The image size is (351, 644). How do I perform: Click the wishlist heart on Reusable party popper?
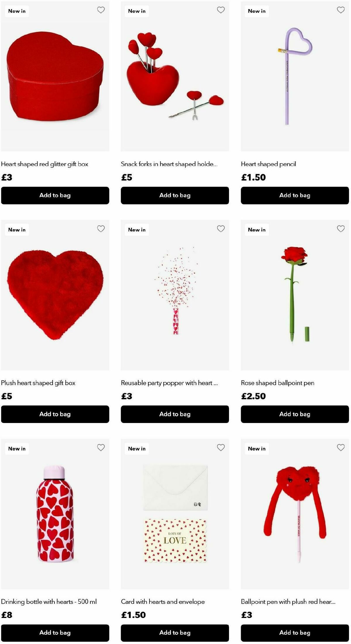coord(221,228)
